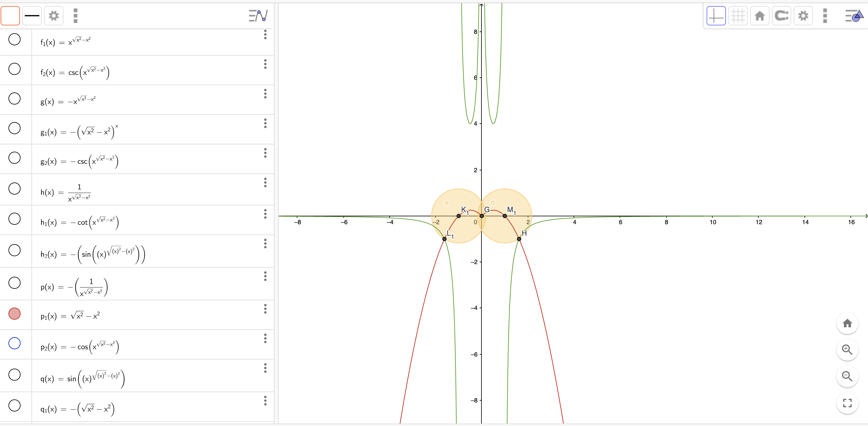Viewport: 868px width, 426px height.
Task: Select point L1 on the graph
Action: (445, 239)
